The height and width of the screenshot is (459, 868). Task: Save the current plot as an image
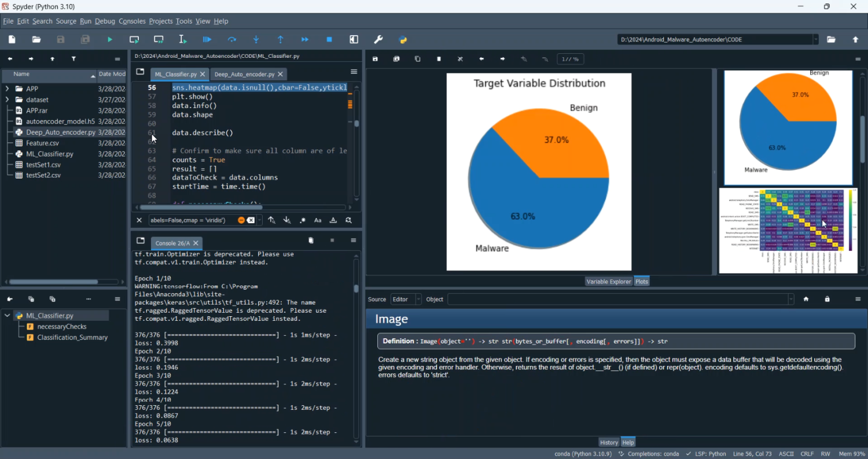[x=375, y=59]
